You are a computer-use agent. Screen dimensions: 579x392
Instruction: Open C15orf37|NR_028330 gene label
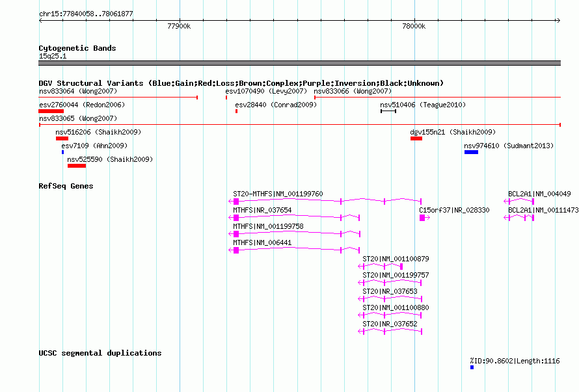(x=454, y=210)
